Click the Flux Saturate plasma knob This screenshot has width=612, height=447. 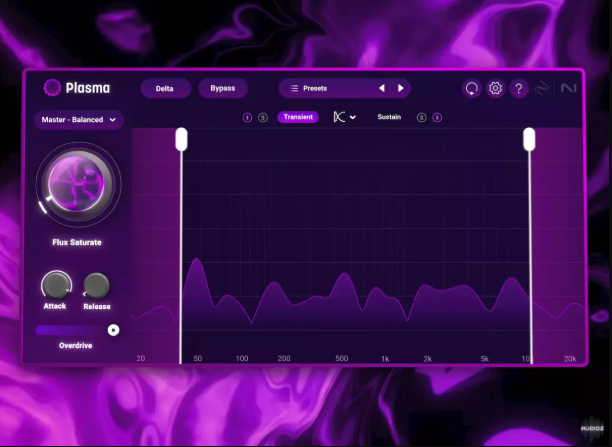(77, 183)
